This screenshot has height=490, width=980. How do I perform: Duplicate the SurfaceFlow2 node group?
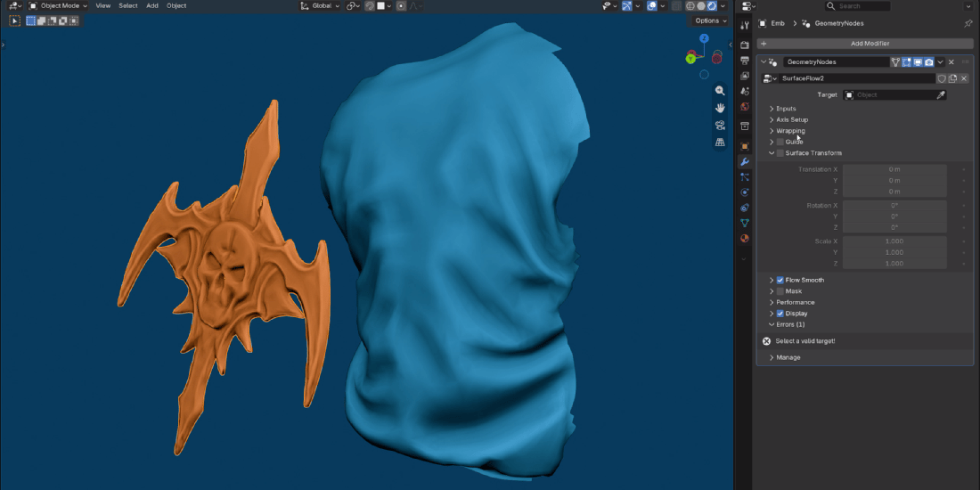[x=952, y=78]
